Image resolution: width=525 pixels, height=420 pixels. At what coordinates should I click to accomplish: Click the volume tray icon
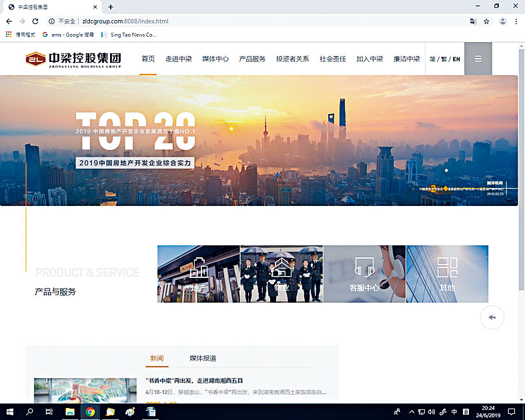(432, 412)
